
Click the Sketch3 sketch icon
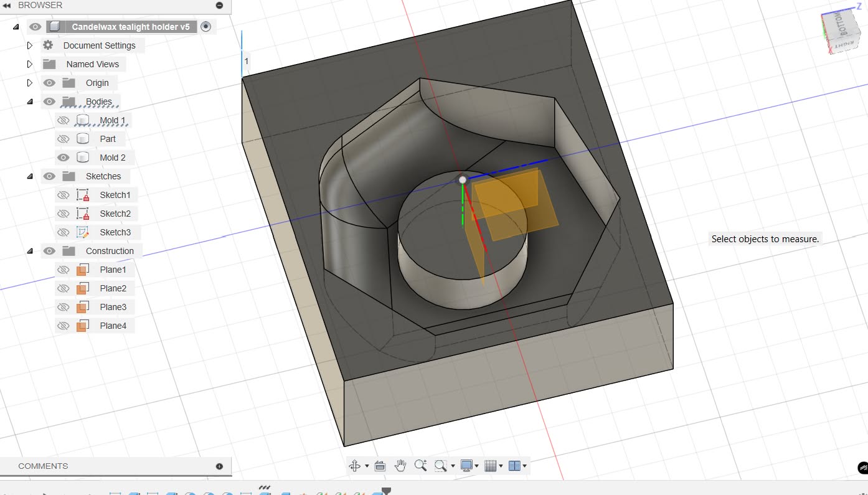(82, 232)
